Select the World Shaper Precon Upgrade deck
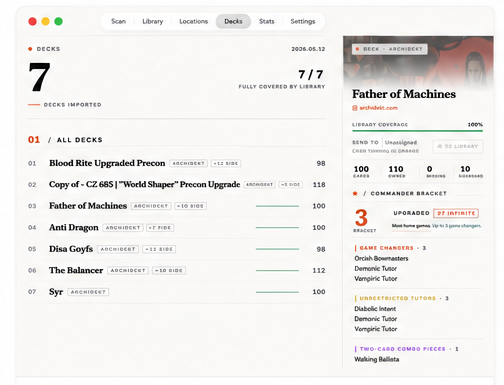Screen dimensions: 504x385 click(x=177, y=185)
